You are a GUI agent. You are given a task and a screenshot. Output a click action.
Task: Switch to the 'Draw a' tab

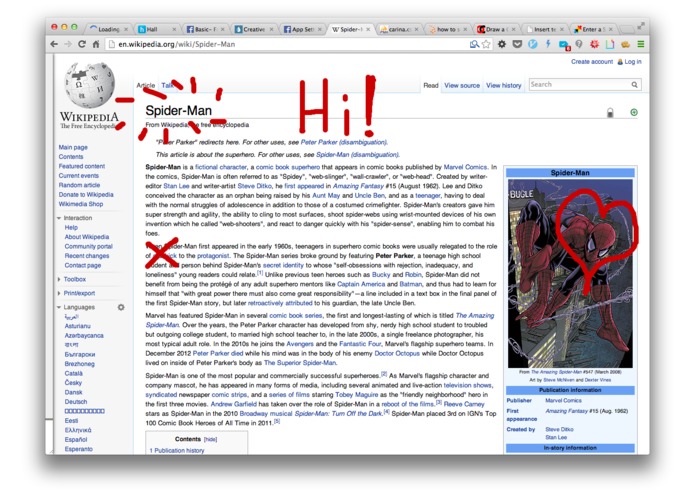pyautogui.click(x=496, y=29)
